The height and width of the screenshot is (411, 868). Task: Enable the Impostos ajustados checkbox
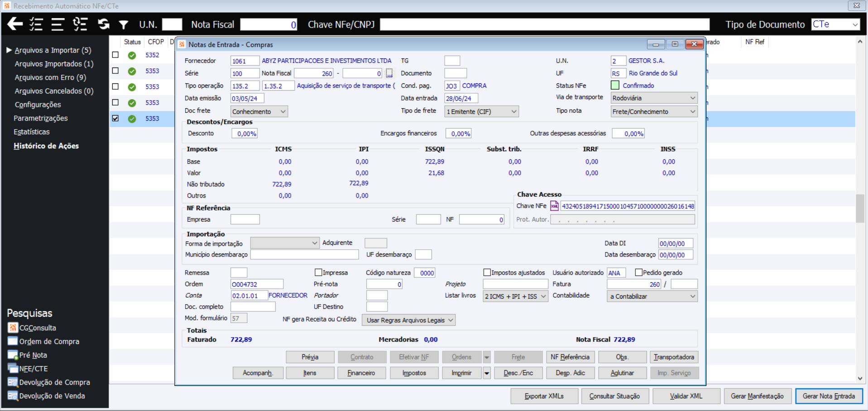coord(487,272)
